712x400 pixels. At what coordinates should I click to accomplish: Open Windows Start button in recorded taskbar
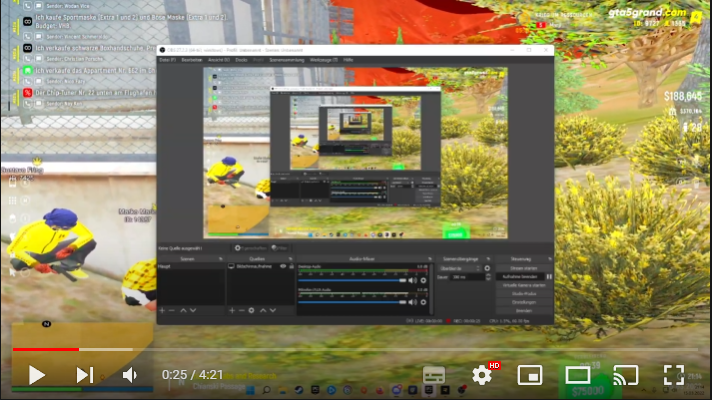(251, 390)
